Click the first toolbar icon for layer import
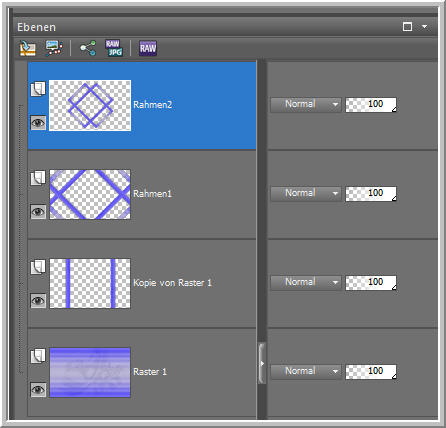This screenshot has height=428, width=446. [28, 48]
